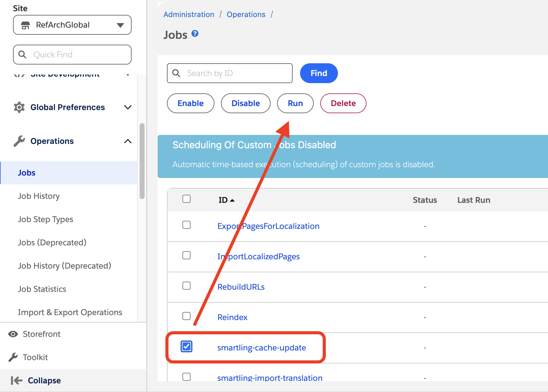Collapse the Operations section chevron
Viewport: 548px width, 392px height.
128,141
